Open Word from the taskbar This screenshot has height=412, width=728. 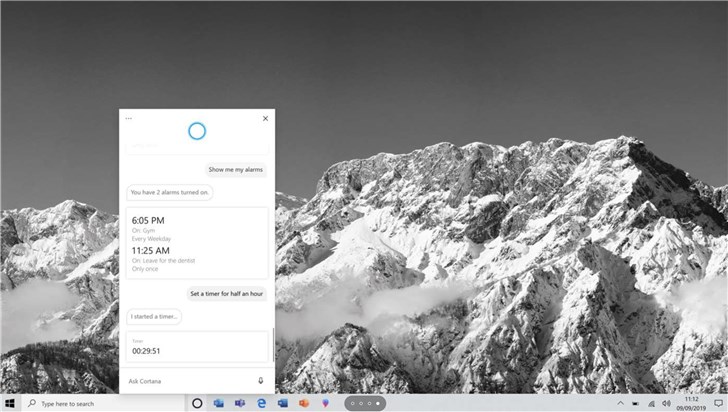(282, 403)
